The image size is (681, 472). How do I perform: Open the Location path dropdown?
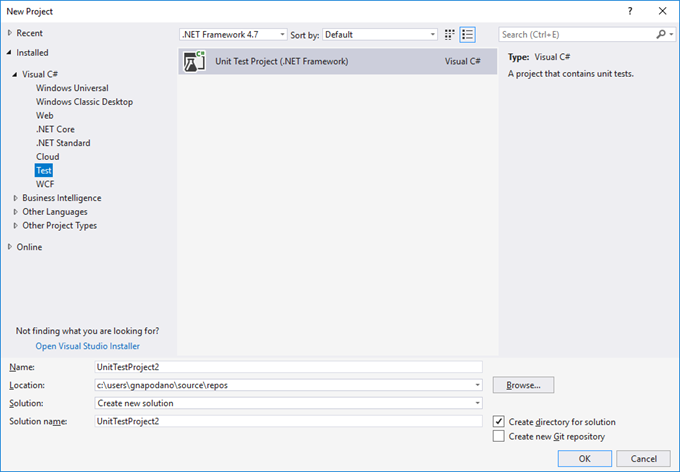477,385
